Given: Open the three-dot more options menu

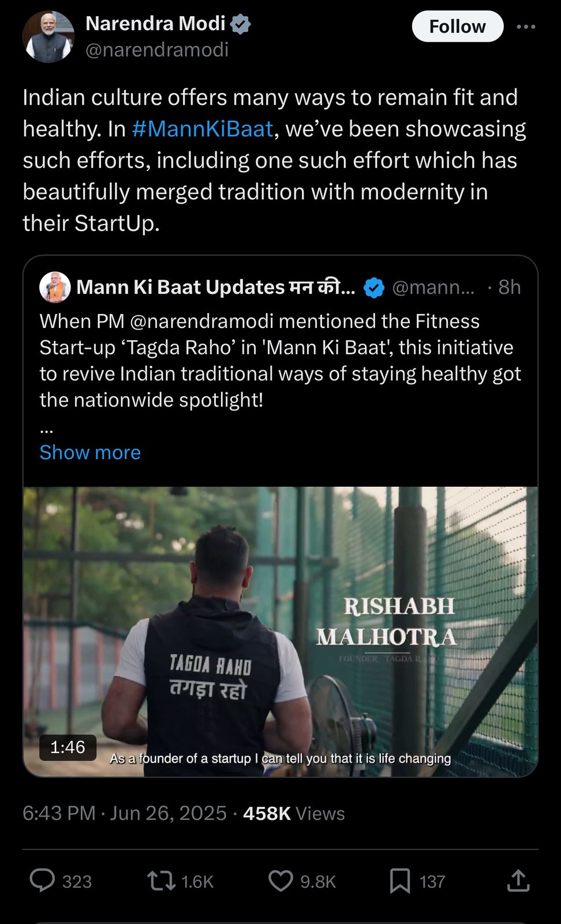Looking at the screenshot, I should click(526, 27).
